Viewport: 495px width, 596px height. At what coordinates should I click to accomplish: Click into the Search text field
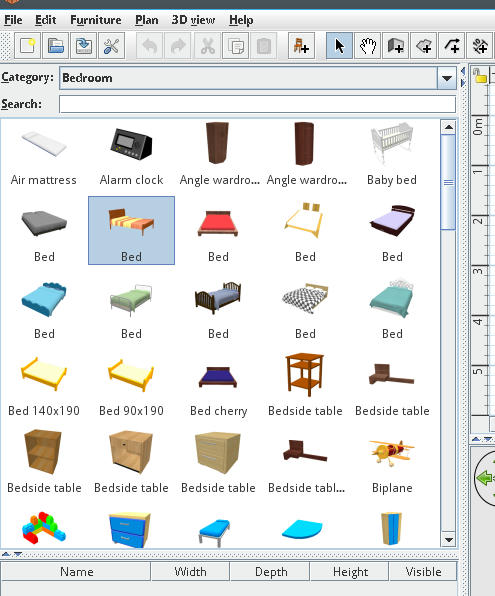tap(257, 104)
